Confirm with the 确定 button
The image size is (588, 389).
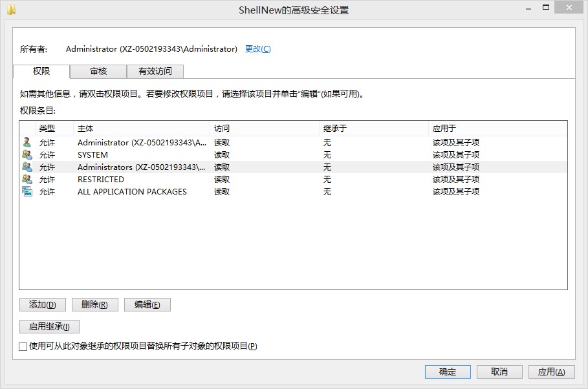[448, 372]
